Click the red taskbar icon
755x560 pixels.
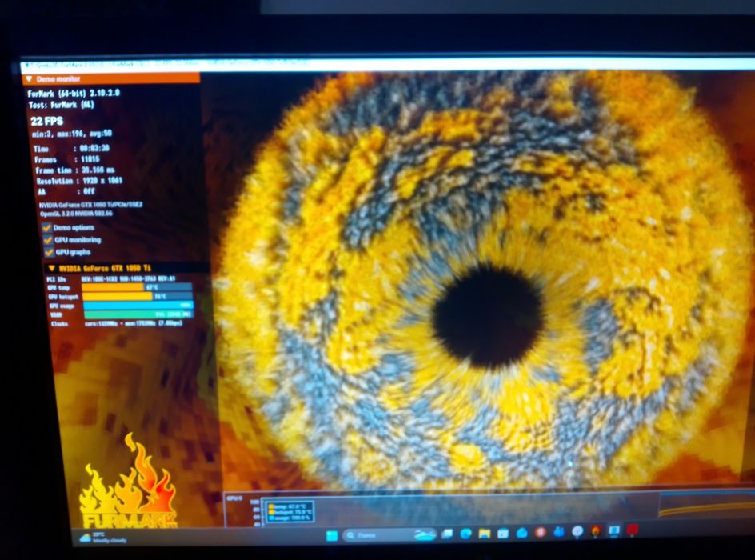633,530
